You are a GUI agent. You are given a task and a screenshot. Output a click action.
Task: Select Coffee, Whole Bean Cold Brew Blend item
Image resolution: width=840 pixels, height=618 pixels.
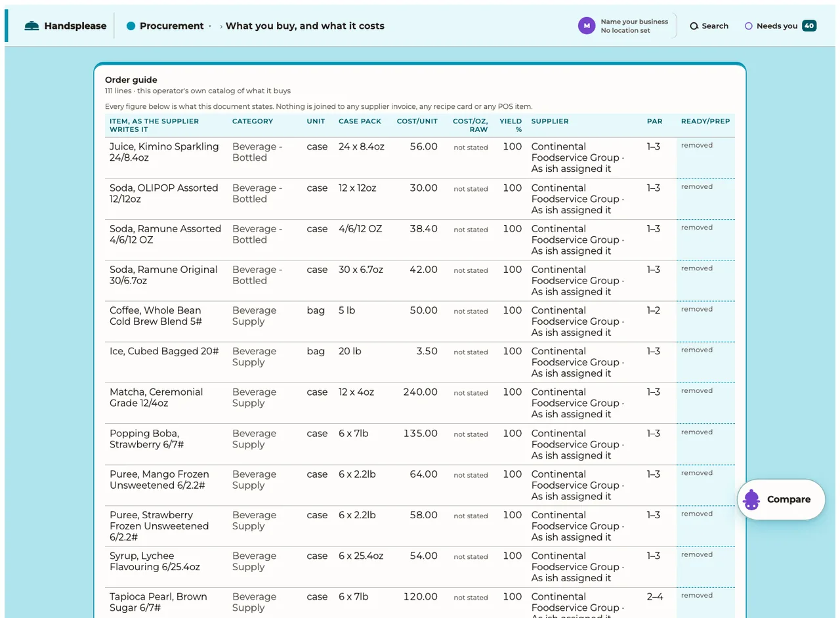coord(156,316)
